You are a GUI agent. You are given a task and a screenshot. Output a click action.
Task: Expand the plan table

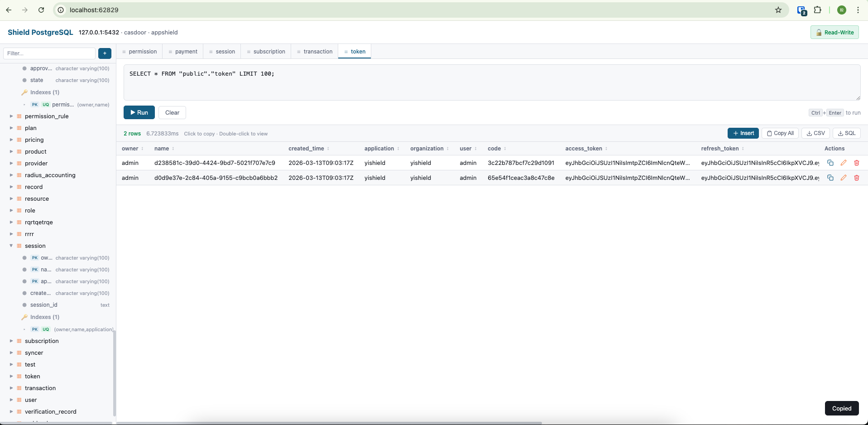(x=11, y=128)
